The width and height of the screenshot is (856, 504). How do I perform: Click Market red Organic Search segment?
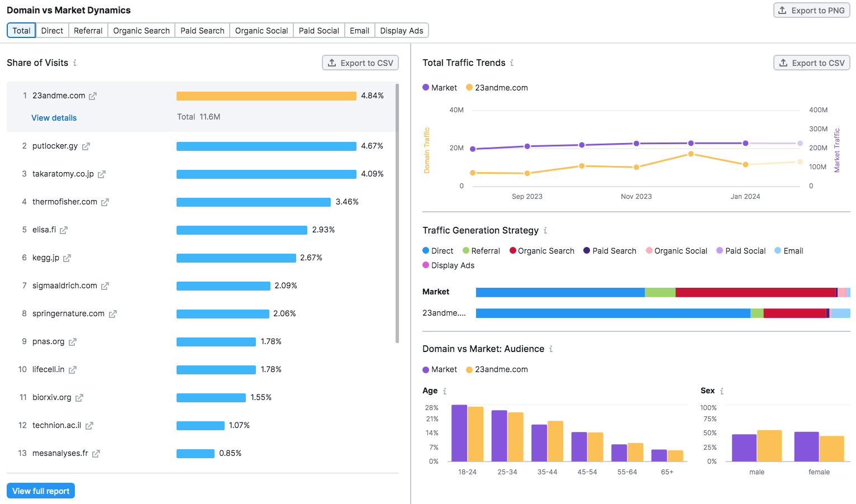(x=755, y=292)
